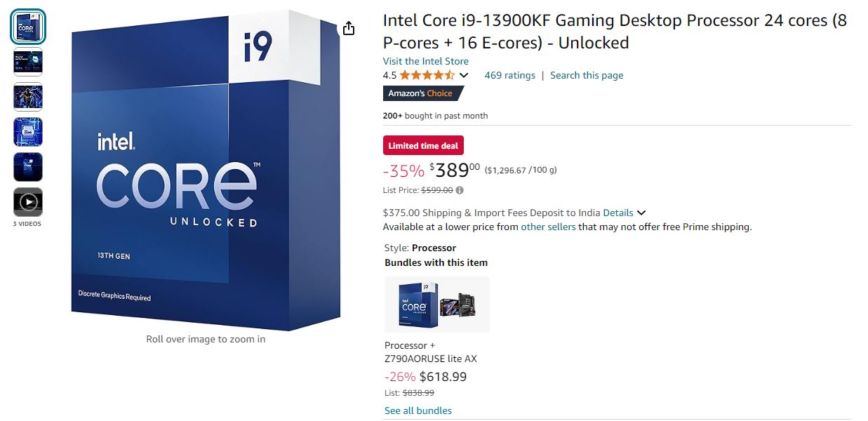Click the play icon on the videos thumbnail
868x421 pixels.
click(x=28, y=202)
